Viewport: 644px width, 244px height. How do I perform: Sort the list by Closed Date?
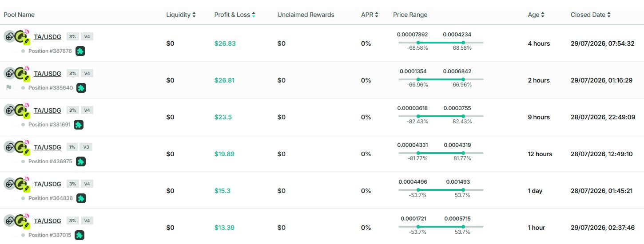(x=591, y=15)
